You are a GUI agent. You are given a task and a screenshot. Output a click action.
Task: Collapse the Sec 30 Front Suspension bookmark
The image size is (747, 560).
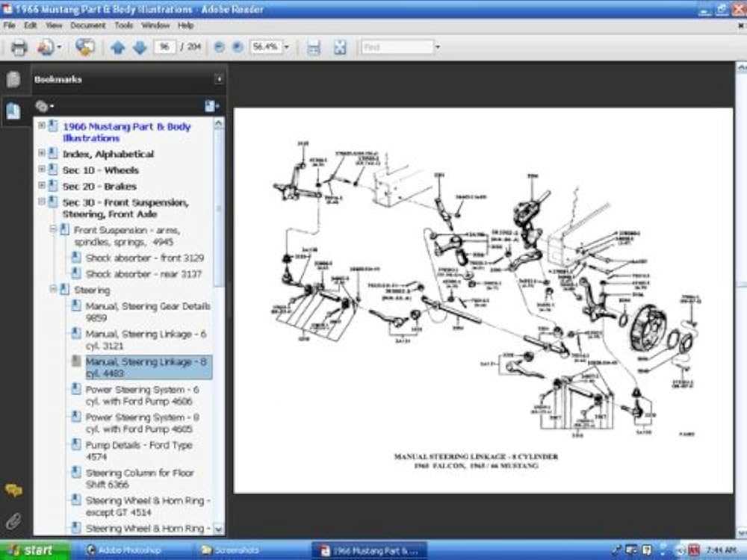(42, 202)
